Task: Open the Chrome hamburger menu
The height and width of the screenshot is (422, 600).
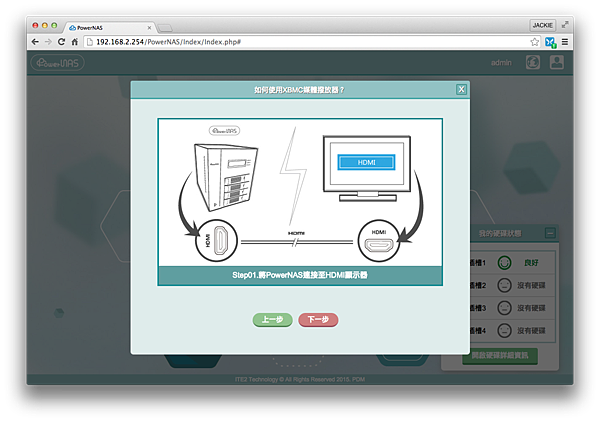Action: click(565, 42)
